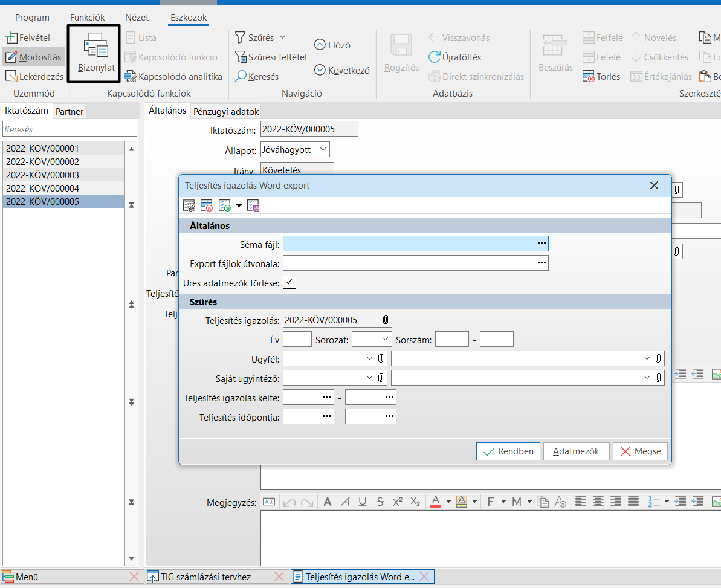This screenshot has width=721, height=588.
Task: Switch to Módosítás mode
Action: coord(33,57)
